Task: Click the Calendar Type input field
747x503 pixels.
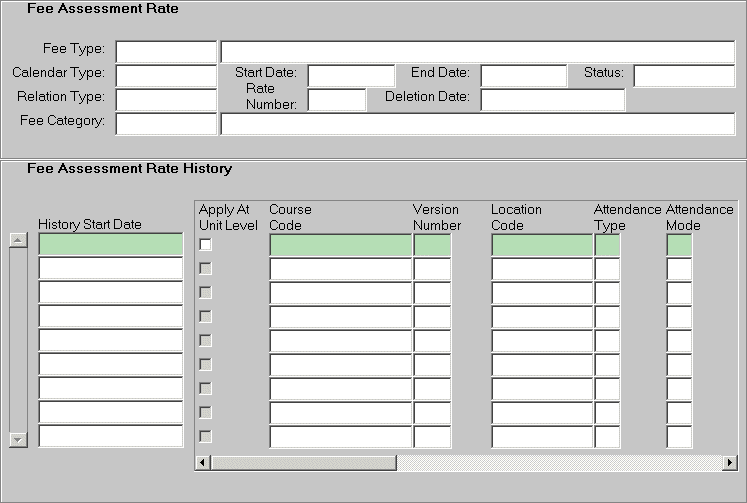Action: (x=166, y=76)
